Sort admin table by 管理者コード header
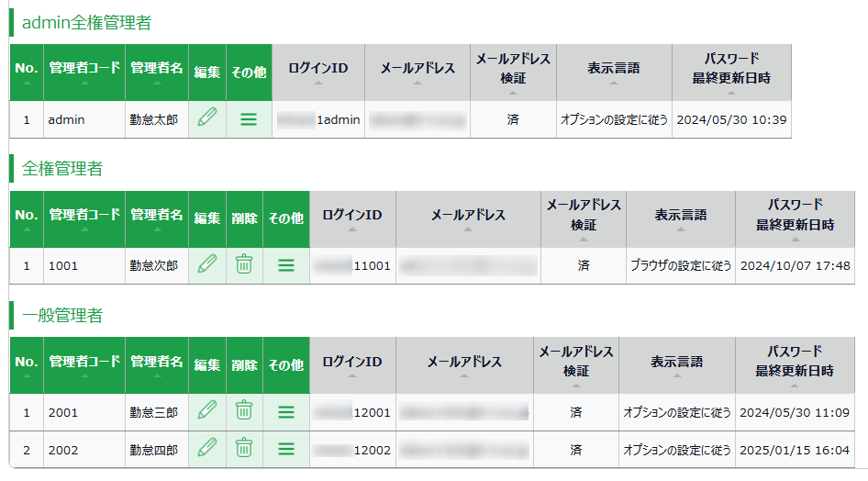Viewport: 868px width, 481px height. (x=84, y=73)
